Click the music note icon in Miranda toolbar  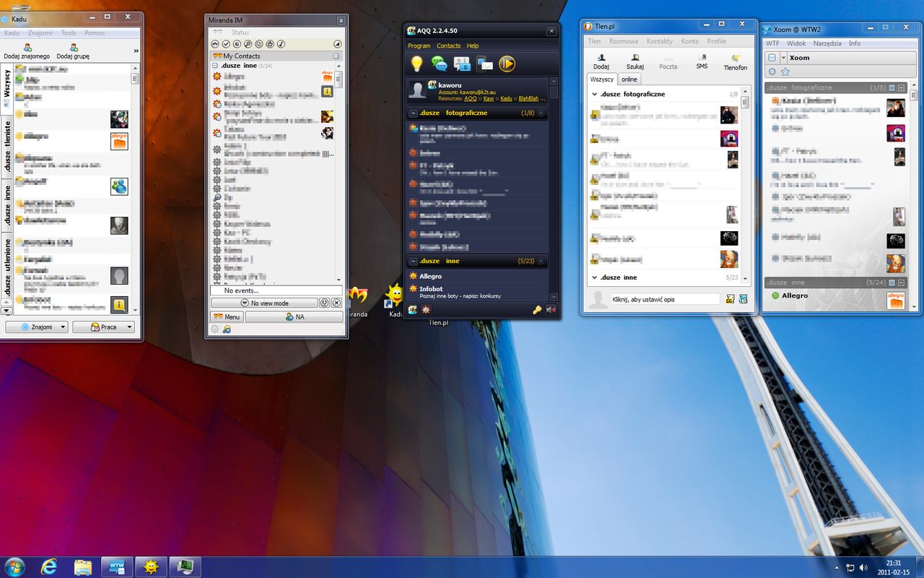(281, 44)
